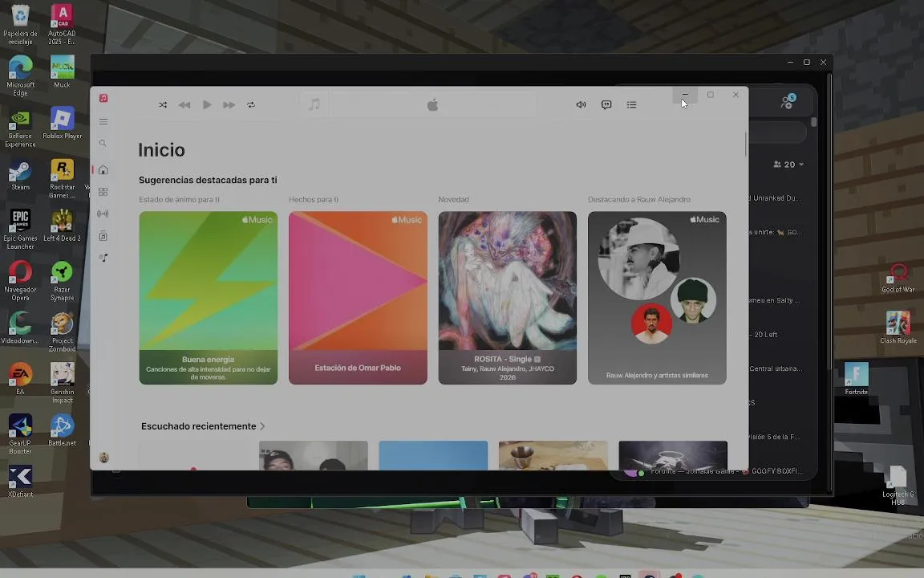Launch XDefiant desktop shortcut

click(21, 481)
